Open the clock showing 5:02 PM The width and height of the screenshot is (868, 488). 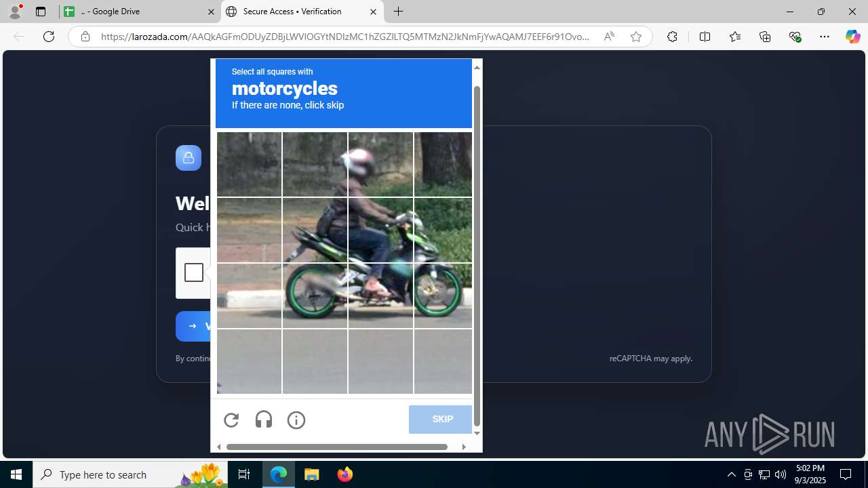click(810, 474)
